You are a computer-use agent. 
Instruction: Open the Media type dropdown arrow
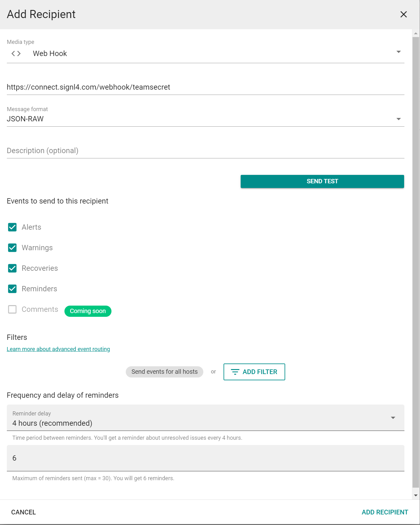click(399, 52)
